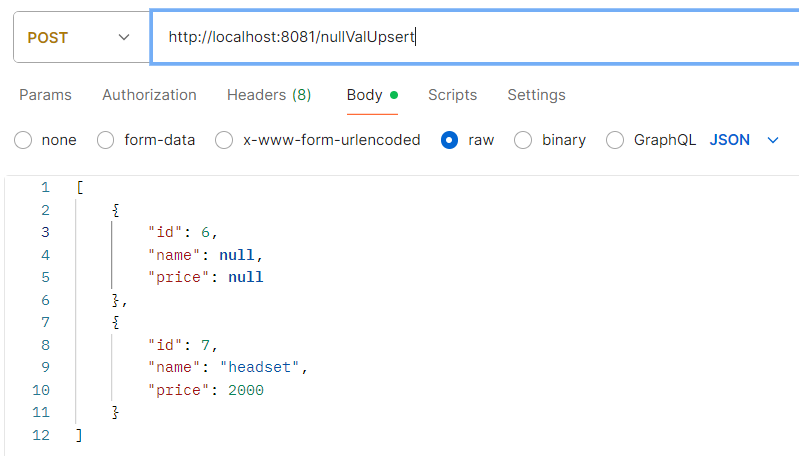
Task: Open the Authorization tab
Action: pyautogui.click(x=149, y=95)
